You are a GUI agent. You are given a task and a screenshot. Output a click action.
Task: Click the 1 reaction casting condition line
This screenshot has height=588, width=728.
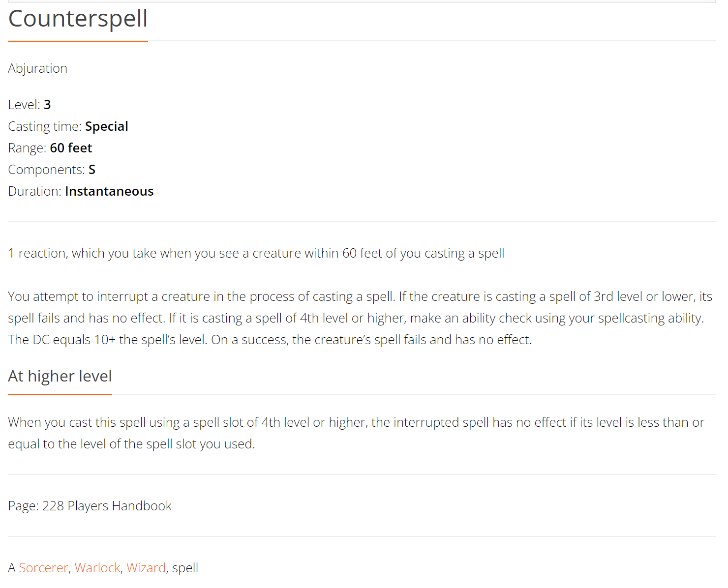256,253
